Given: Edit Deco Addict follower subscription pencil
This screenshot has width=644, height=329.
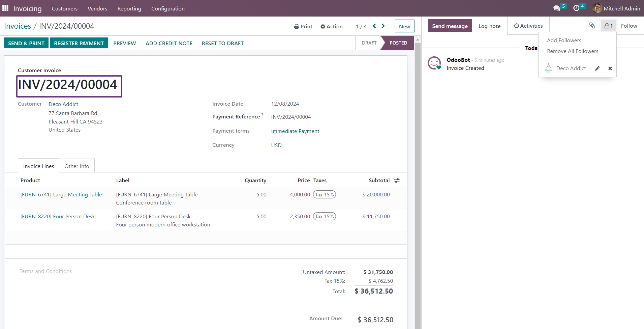Looking at the screenshot, I should (597, 68).
